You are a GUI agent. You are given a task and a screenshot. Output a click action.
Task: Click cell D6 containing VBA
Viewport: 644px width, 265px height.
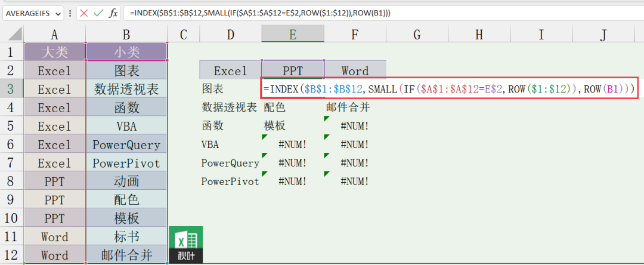[230, 144]
